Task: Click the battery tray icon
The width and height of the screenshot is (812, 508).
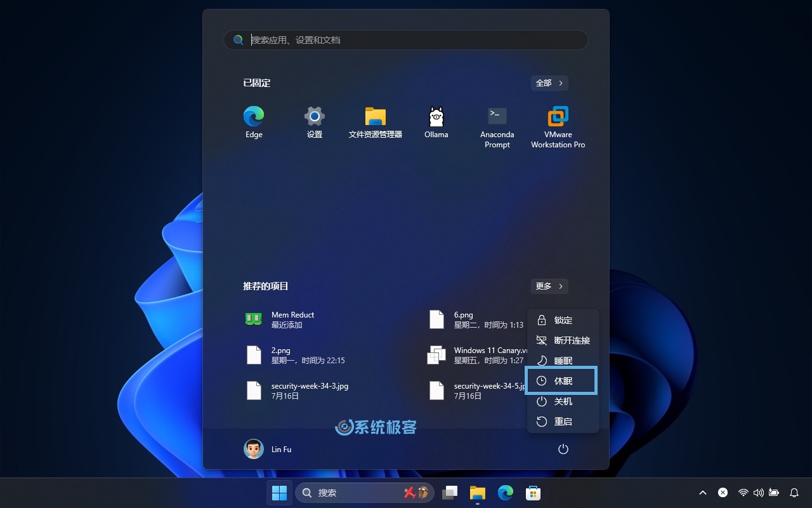Action: pos(774,493)
